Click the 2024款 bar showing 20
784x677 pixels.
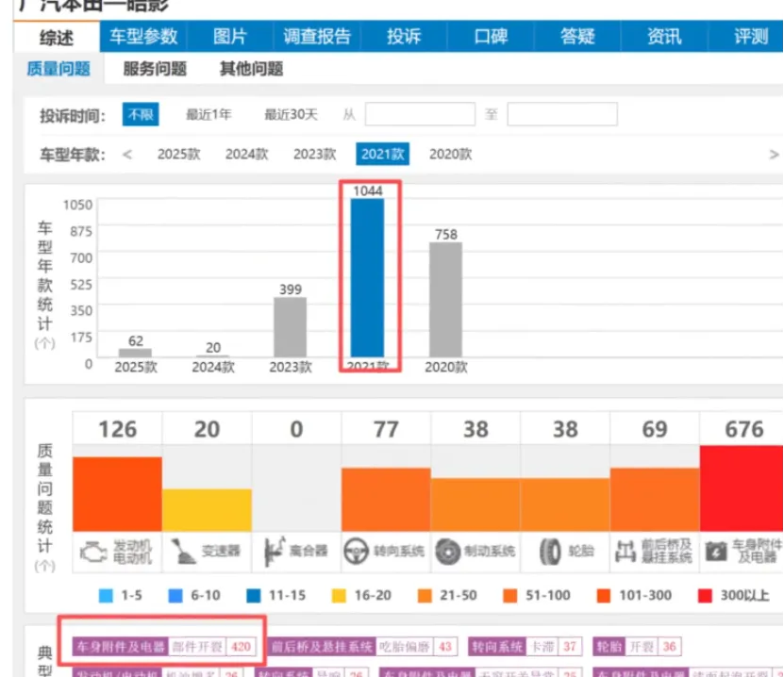click(213, 355)
